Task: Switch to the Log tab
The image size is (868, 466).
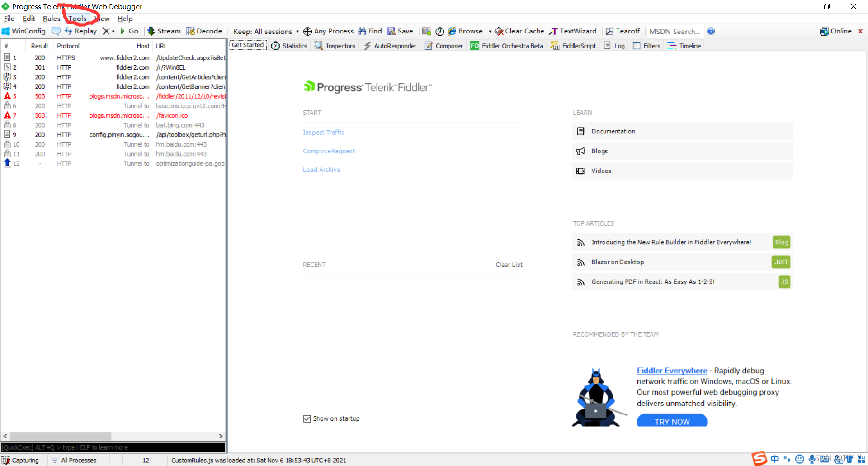Action: [614, 46]
